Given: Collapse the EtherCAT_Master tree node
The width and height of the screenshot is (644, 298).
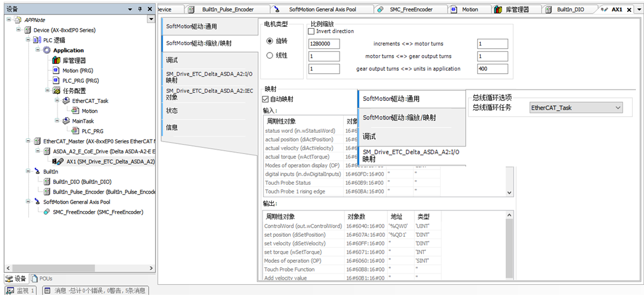Looking at the screenshot, I should click(28, 141).
